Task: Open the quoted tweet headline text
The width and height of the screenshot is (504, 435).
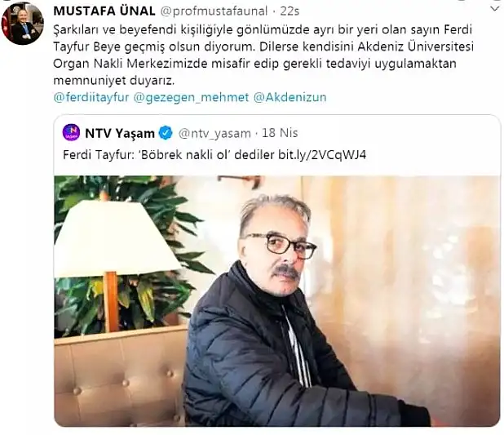Action: (169, 155)
